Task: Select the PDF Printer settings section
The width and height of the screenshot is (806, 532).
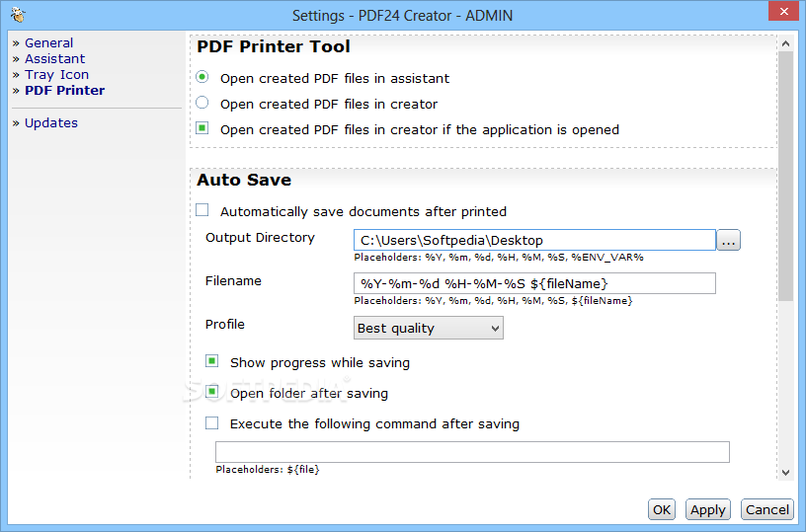Action: [x=65, y=91]
